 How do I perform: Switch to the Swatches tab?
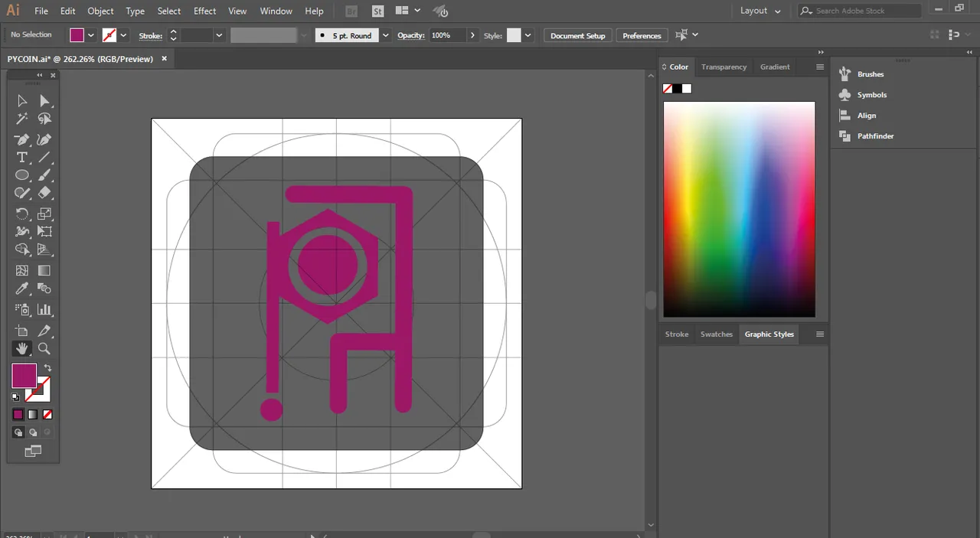tap(717, 334)
